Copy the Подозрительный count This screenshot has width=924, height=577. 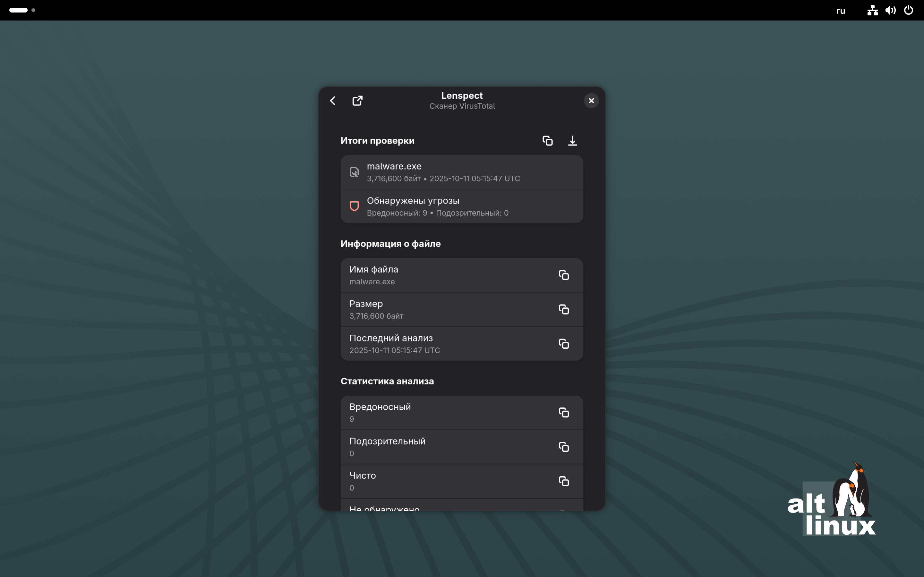click(564, 447)
